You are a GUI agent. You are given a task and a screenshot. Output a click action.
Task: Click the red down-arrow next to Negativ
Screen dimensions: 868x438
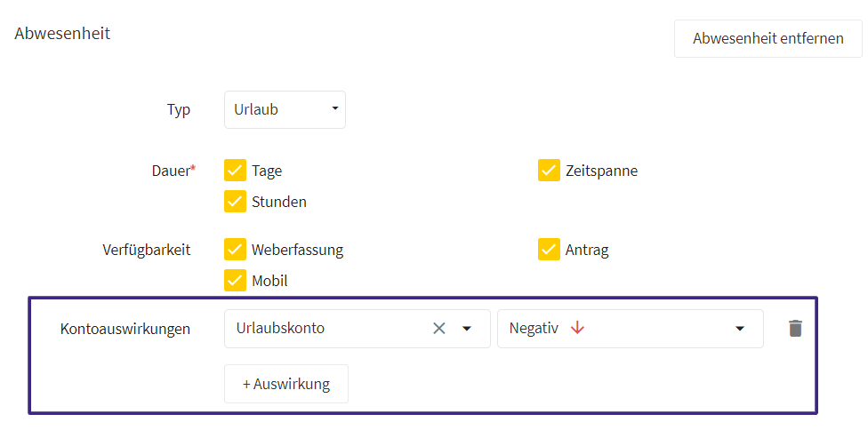577,328
